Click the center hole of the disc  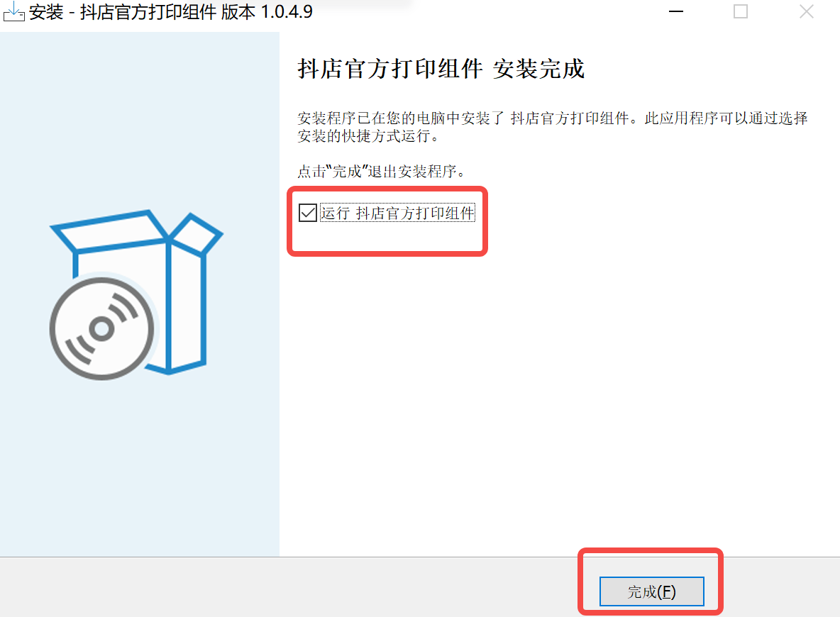(101, 329)
